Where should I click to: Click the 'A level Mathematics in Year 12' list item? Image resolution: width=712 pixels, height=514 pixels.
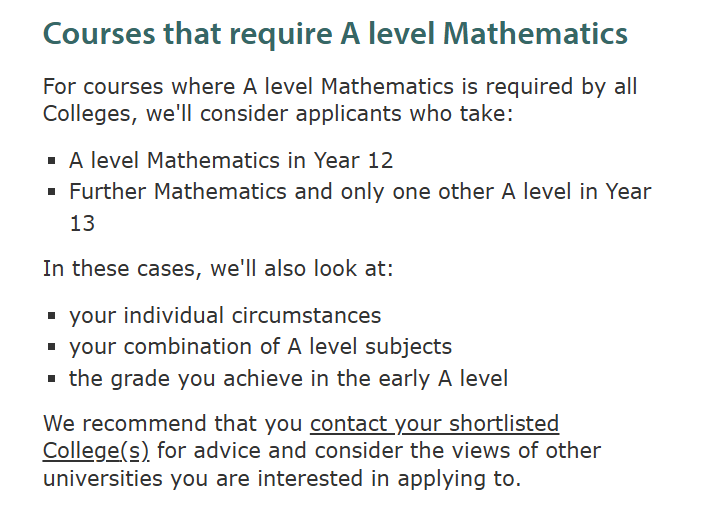coord(231,161)
